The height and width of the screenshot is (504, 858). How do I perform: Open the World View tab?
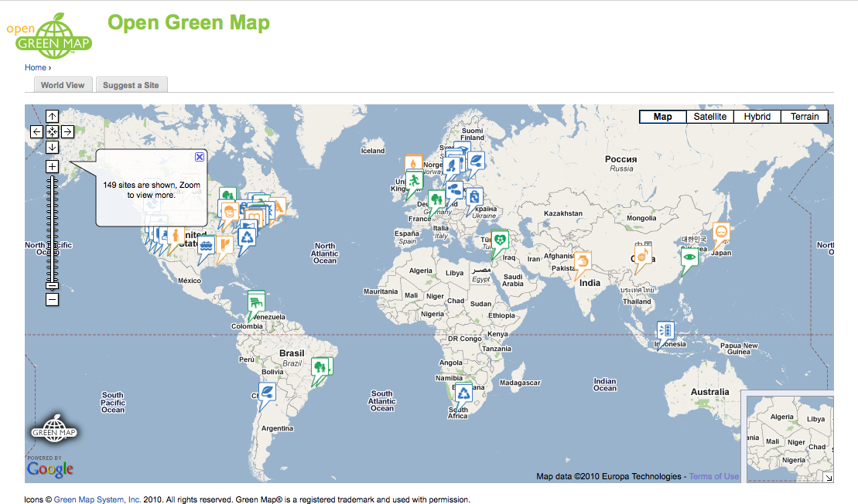click(63, 84)
